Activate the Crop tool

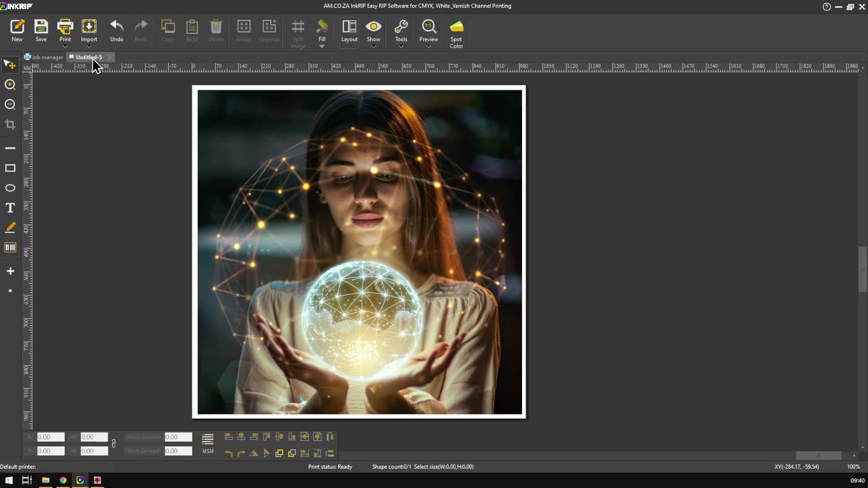(10, 125)
